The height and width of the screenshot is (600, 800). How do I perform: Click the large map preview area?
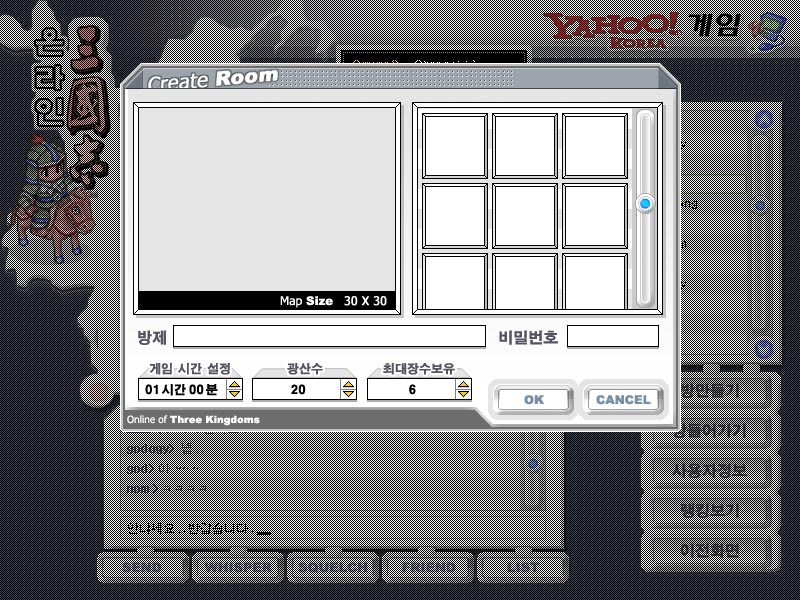tap(267, 198)
